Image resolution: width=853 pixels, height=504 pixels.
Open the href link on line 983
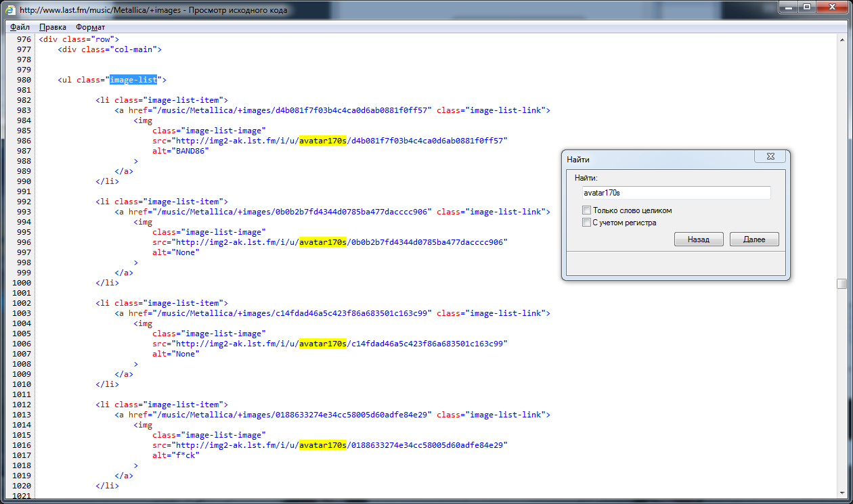click(x=294, y=110)
